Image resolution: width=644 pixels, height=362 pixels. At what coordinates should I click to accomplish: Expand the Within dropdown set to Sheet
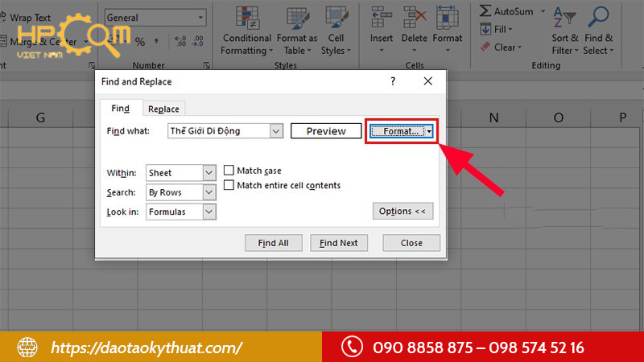pyautogui.click(x=209, y=173)
